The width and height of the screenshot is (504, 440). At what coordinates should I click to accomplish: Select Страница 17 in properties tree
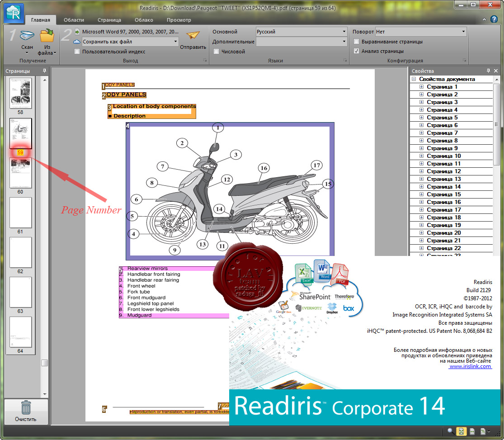point(443,210)
